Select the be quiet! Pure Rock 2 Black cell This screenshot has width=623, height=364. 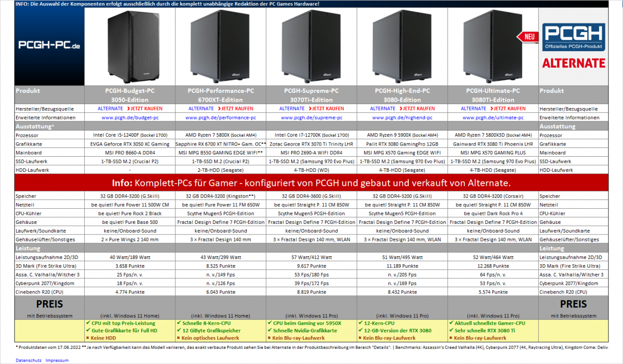[x=130, y=214]
